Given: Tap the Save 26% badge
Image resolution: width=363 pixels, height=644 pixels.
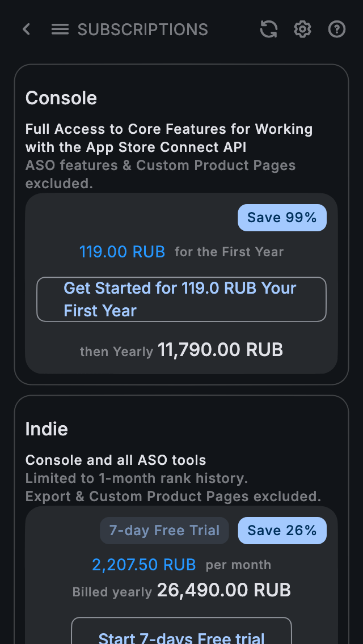Looking at the screenshot, I should coord(282,531).
